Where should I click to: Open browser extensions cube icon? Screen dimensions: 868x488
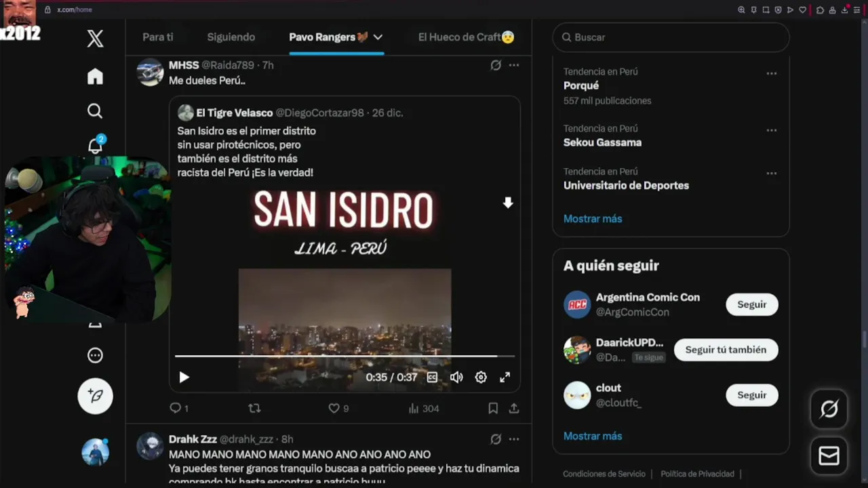click(820, 9)
